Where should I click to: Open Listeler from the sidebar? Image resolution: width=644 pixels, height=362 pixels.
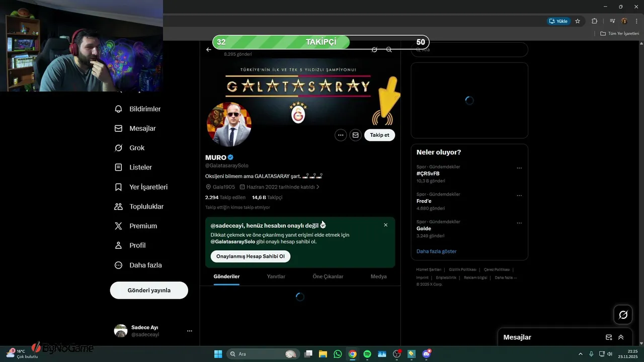tap(133, 167)
